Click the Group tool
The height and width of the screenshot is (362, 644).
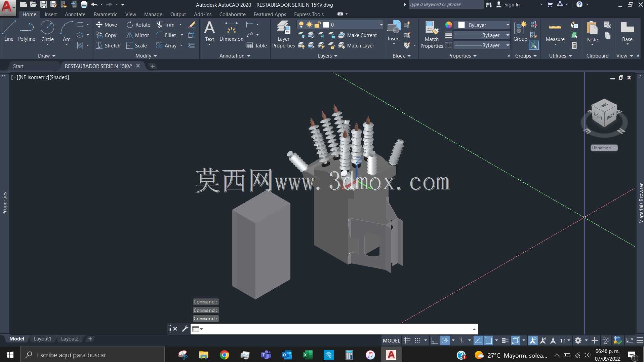[x=520, y=31]
